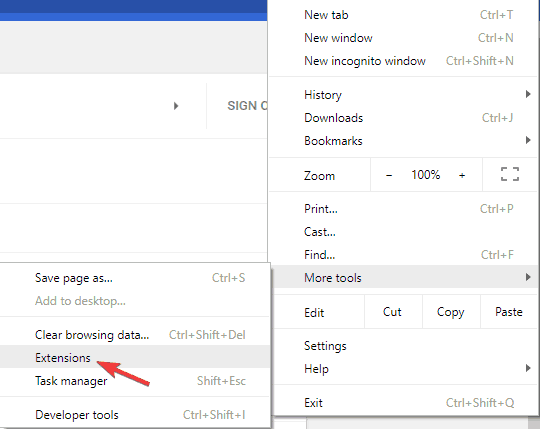The height and width of the screenshot is (429, 540).
Task: Enter fullscreen mode via the fullscreen icon
Action: 510,174
